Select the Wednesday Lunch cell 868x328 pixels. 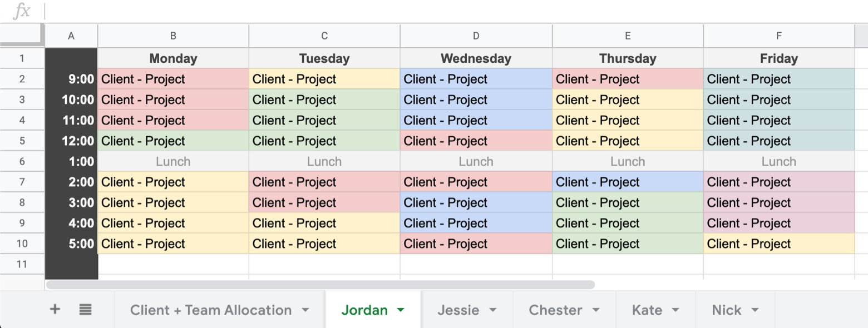coord(476,162)
